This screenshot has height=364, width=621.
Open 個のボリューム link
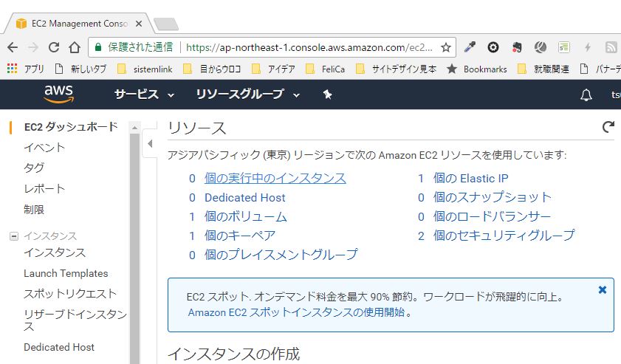(246, 216)
